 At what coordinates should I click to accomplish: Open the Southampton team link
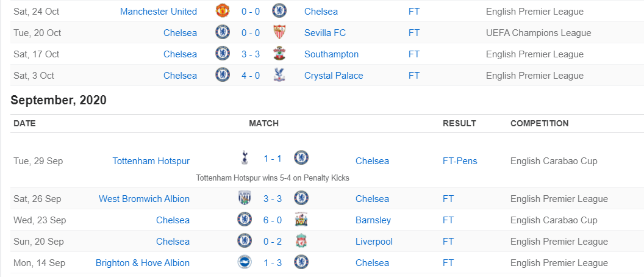pos(331,54)
